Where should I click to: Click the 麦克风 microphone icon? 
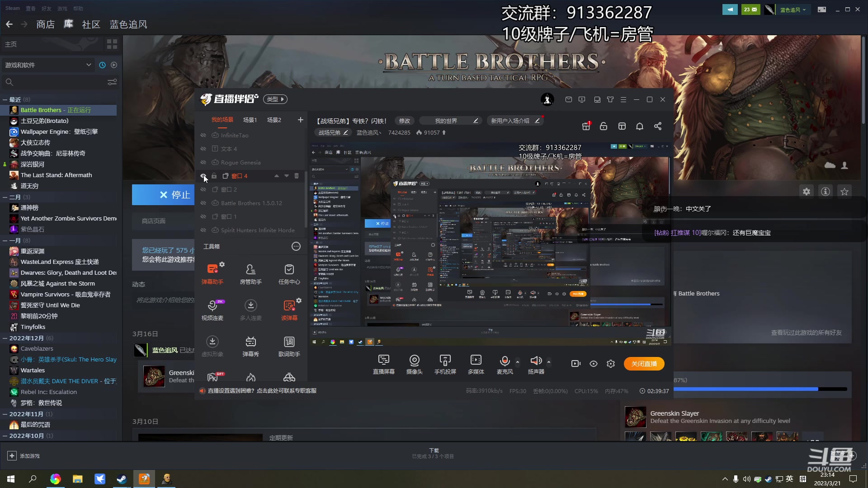pyautogui.click(x=505, y=361)
